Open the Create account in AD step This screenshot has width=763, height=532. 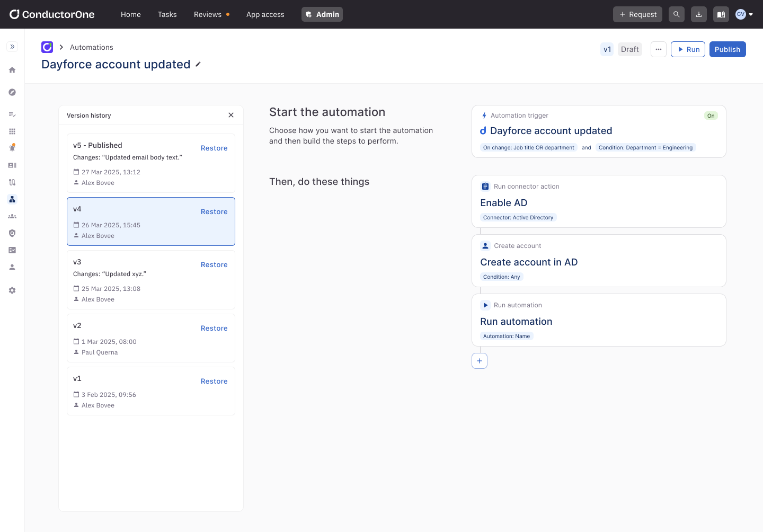point(599,261)
